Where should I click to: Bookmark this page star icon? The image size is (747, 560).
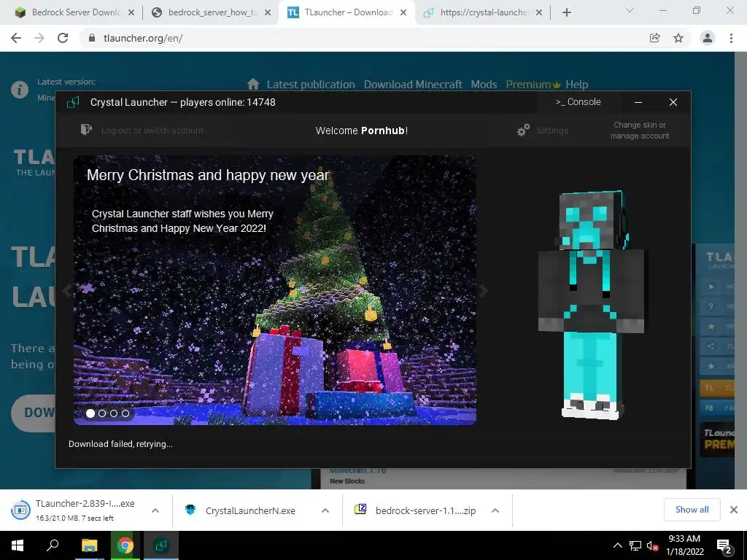678,38
